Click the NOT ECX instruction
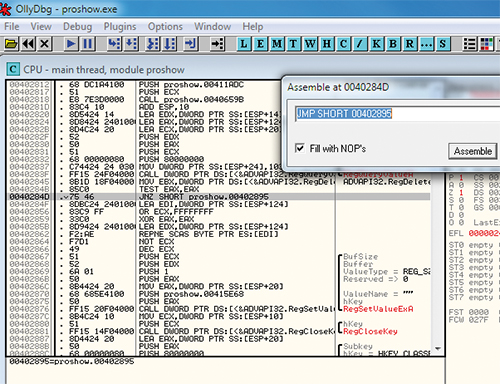This screenshot has width=500, height=384. point(157,241)
